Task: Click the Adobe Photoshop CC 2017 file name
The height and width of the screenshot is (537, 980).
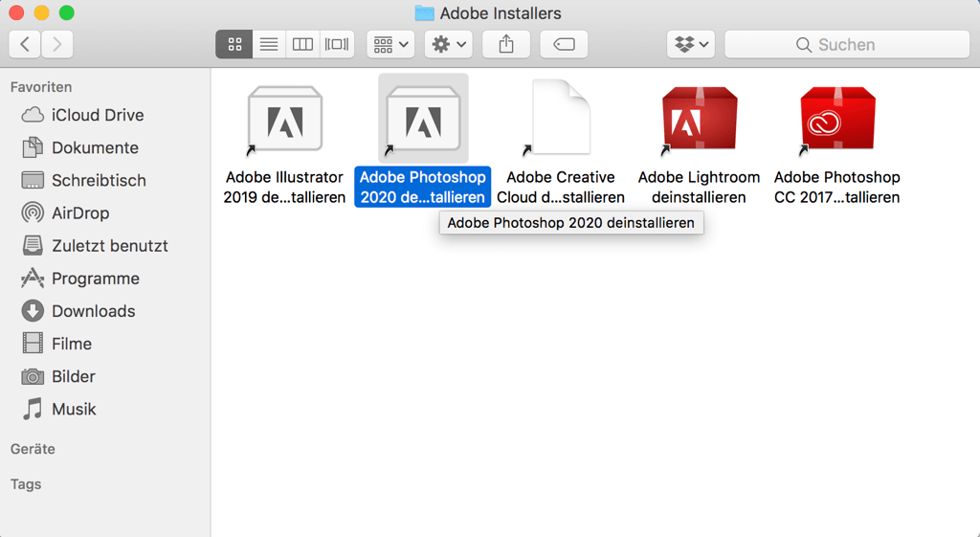Action: pyautogui.click(x=836, y=187)
